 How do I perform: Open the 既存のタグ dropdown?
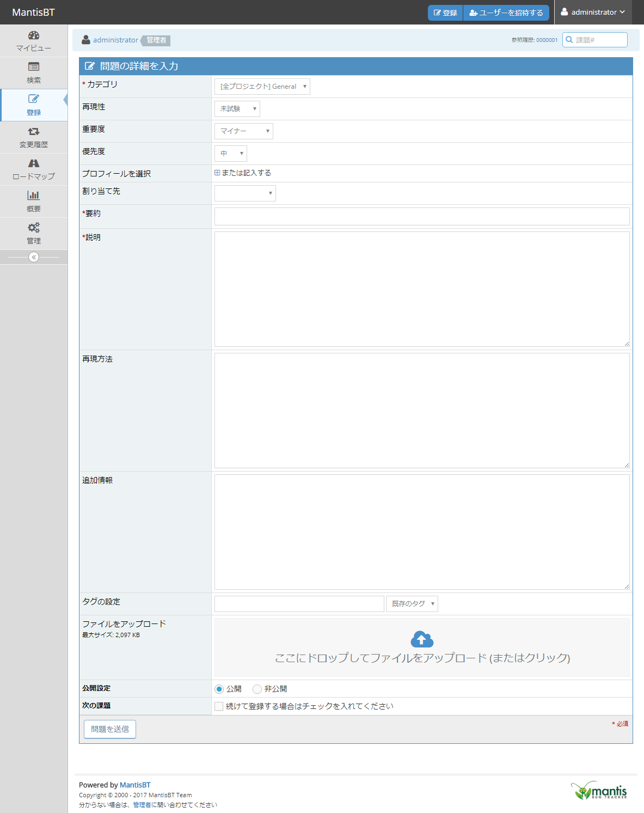click(x=412, y=603)
